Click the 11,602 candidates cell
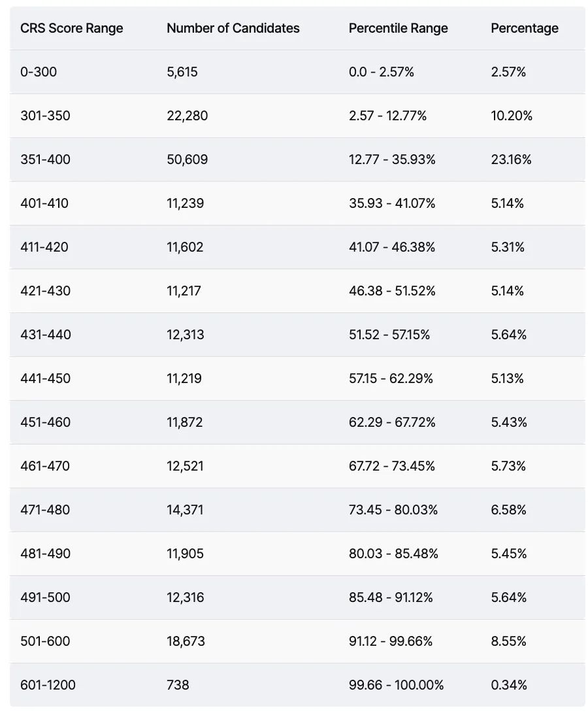The height and width of the screenshot is (719, 588). (x=185, y=247)
